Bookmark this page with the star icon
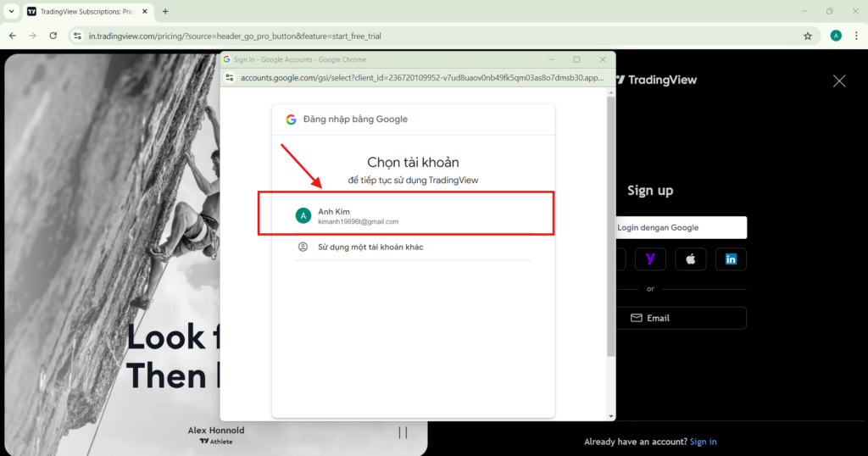This screenshot has height=456, width=868. [808, 36]
